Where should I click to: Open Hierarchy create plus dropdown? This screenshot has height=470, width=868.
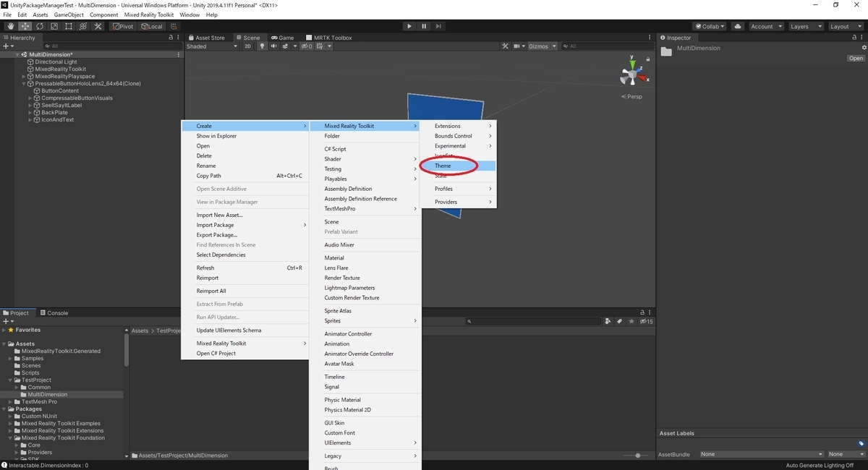tap(9, 46)
